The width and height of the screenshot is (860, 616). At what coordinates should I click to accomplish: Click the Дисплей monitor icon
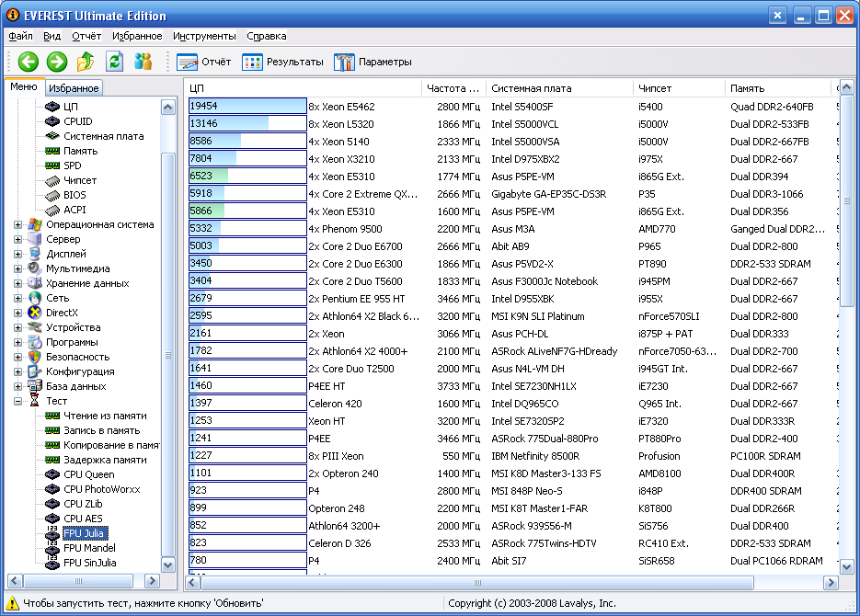coord(35,254)
